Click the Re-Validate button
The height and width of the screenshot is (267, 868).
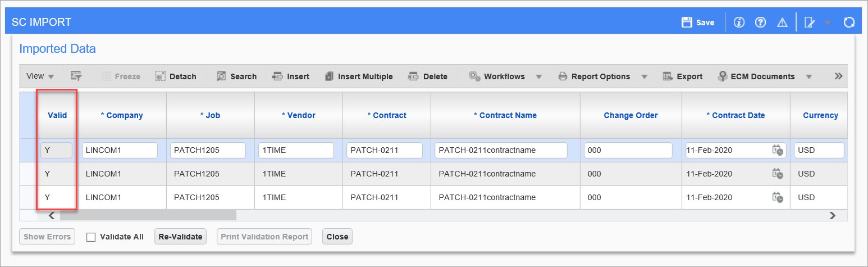tap(180, 237)
